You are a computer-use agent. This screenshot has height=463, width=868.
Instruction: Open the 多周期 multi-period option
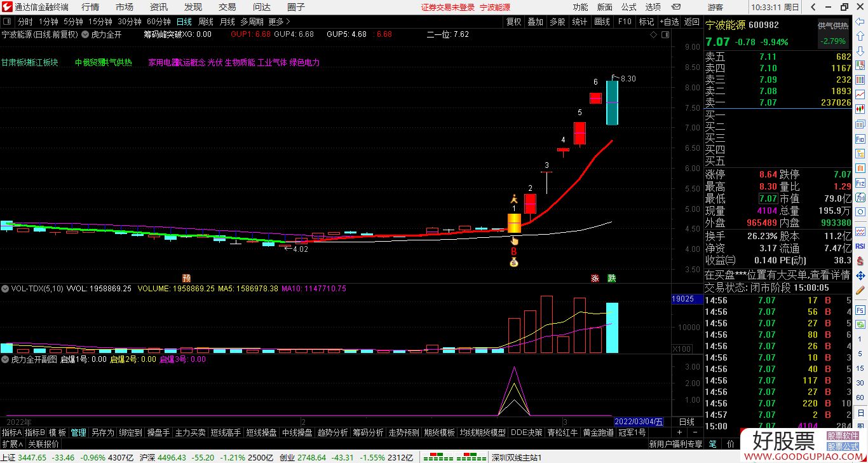[252, 22]
